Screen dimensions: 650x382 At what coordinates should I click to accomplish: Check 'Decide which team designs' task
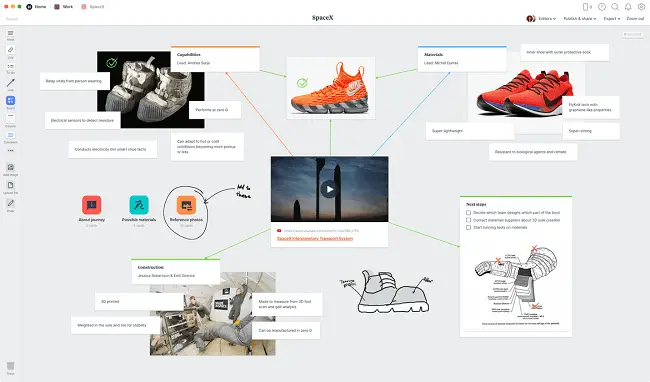click(x=468, y=213)
